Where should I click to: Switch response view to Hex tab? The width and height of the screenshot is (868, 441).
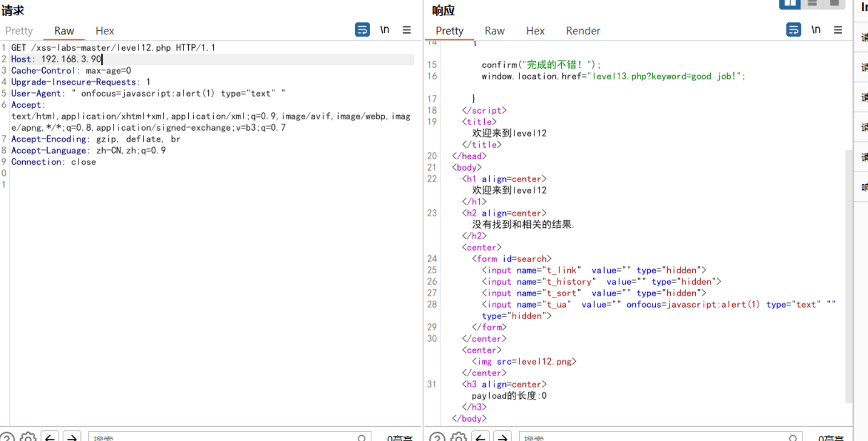(x=536, y=31)
